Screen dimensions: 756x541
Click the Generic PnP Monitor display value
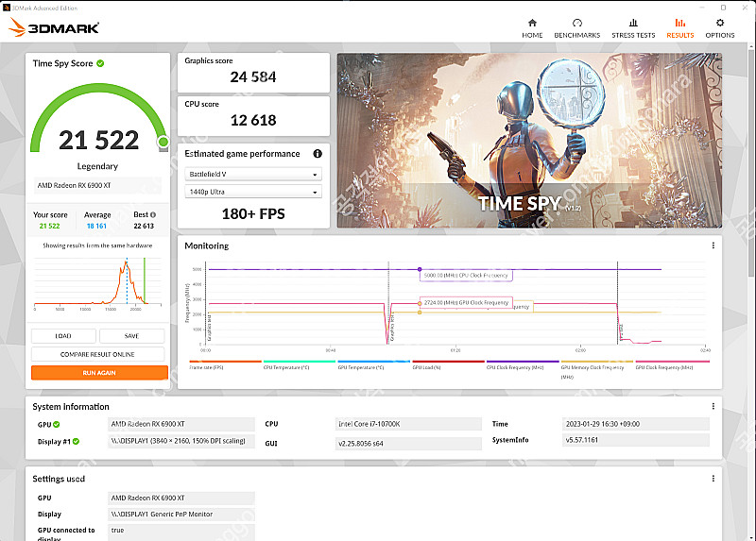180,514
